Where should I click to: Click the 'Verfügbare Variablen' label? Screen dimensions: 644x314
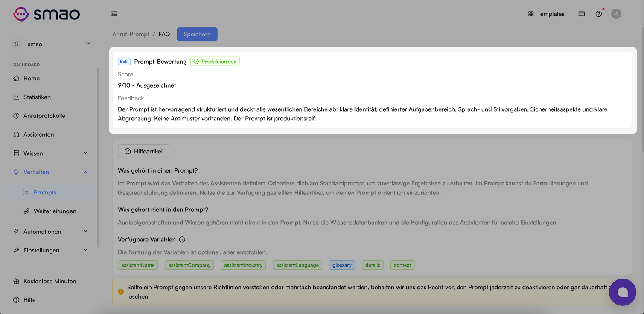[x=147, y=239]
